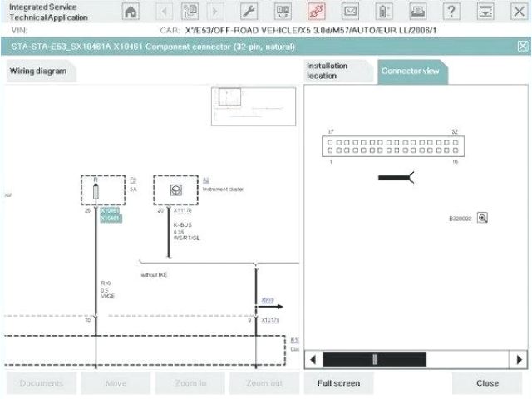Screen dimensions: 532x399
Task: Zoom connector image with magnifier icon
Action: coord(482,218)
